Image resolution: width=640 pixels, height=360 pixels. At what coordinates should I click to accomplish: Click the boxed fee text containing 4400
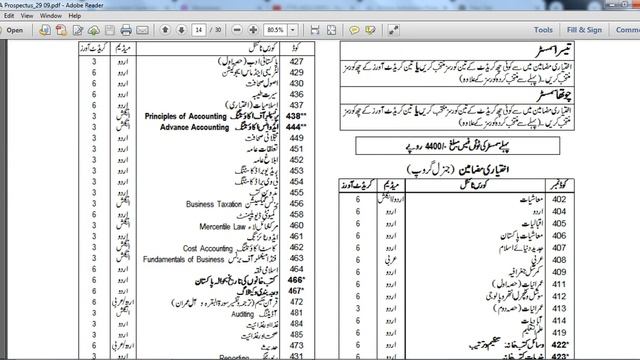click(458, 146)
